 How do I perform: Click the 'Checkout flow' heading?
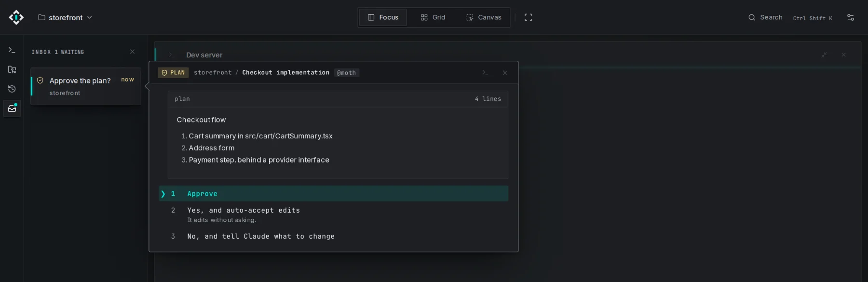pos(201,120)
